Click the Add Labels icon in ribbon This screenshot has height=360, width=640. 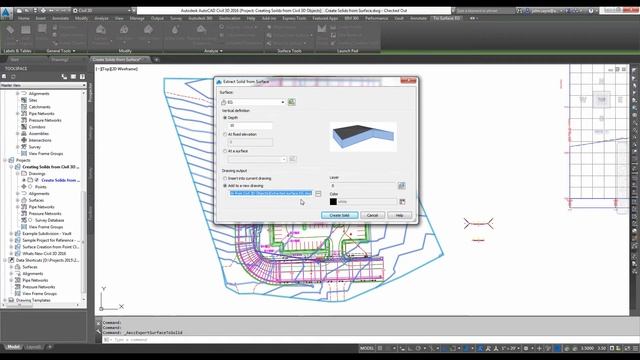click(x=10, y=30)
